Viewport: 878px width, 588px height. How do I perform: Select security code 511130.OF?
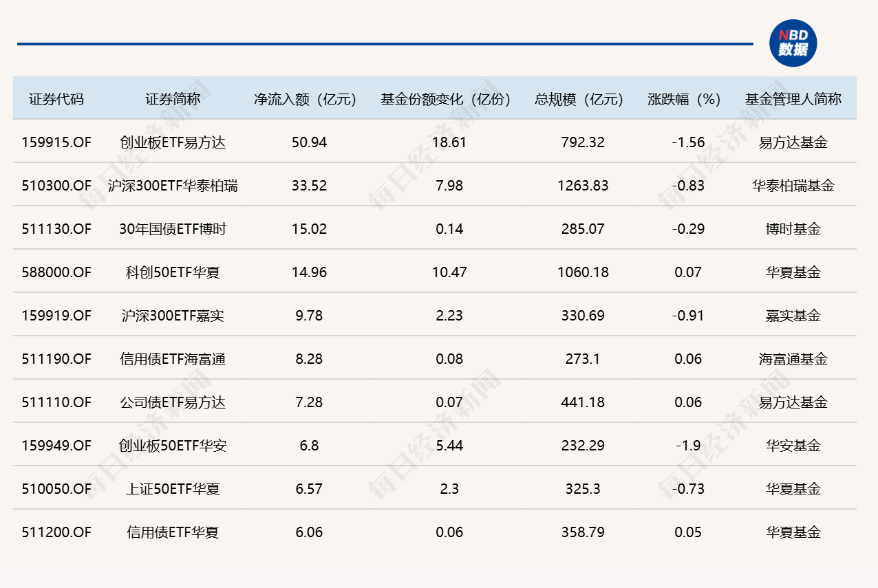coord(56,229)
